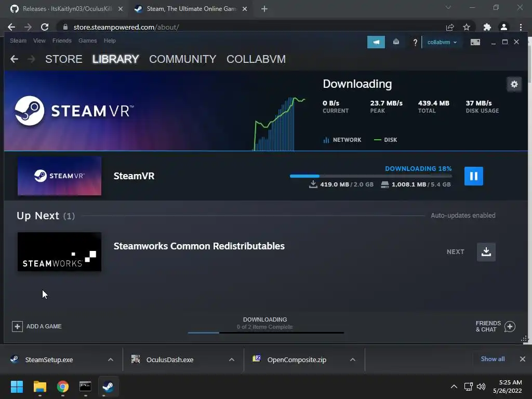Click Show all downloads
This screenshot has width=532, height=399.
click(x=493, y=359)
